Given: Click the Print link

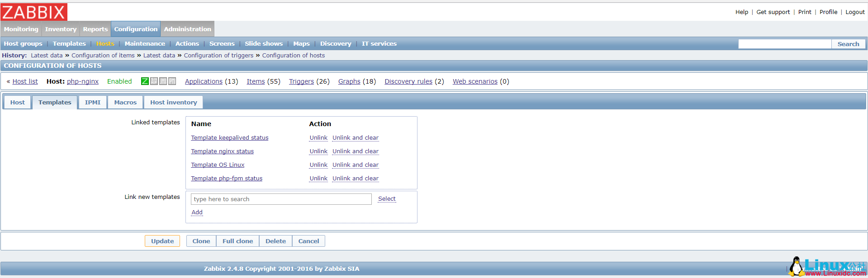Looking at the screenshot, I should pyautogui.click(x=805, y=12).
